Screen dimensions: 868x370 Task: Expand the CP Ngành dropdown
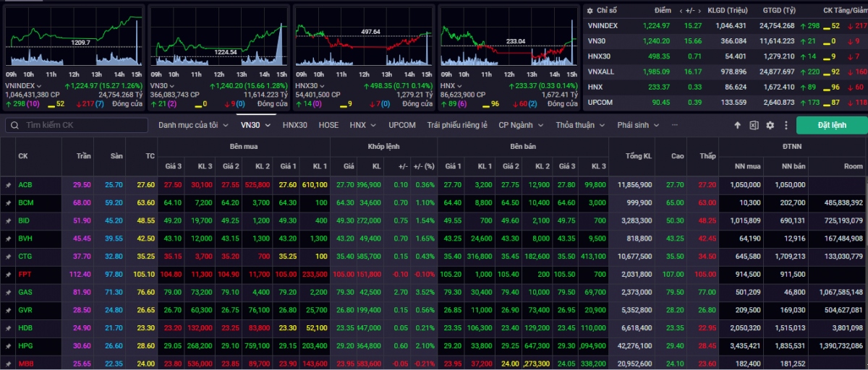pos(522,125)
